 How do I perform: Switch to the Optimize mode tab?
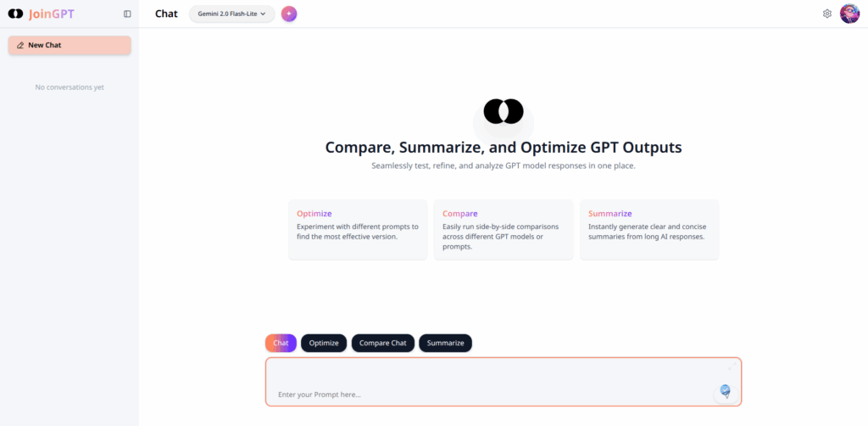click(x=324, y=343)
